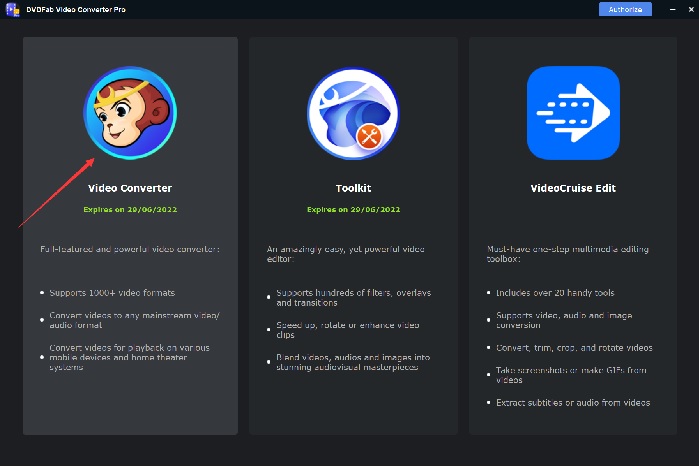699x467 pixels.
Task: Click Video Converter expiry date text
Action: coord(130,209)
